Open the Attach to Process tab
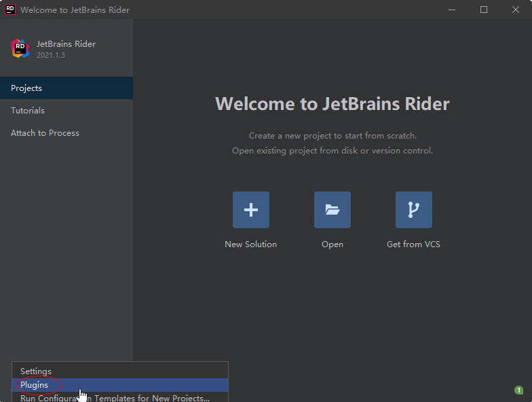 (x=66, y=133)
